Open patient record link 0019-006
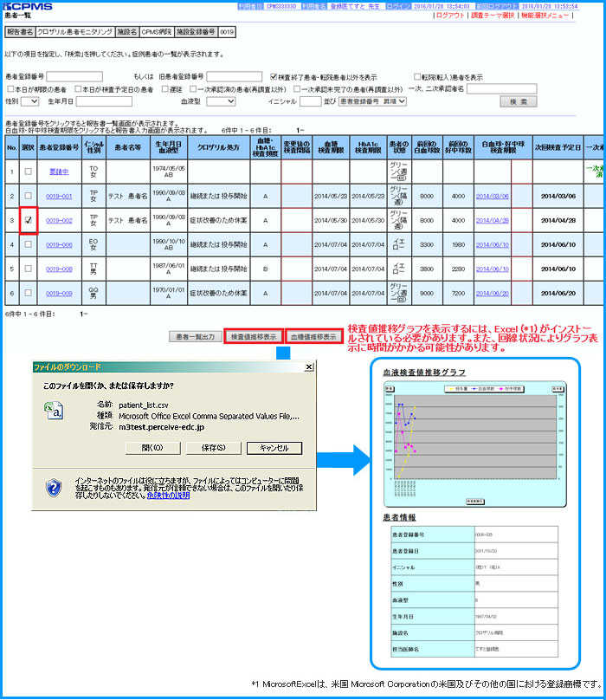Screen dimensions: 606x700 tap(59, 244)
